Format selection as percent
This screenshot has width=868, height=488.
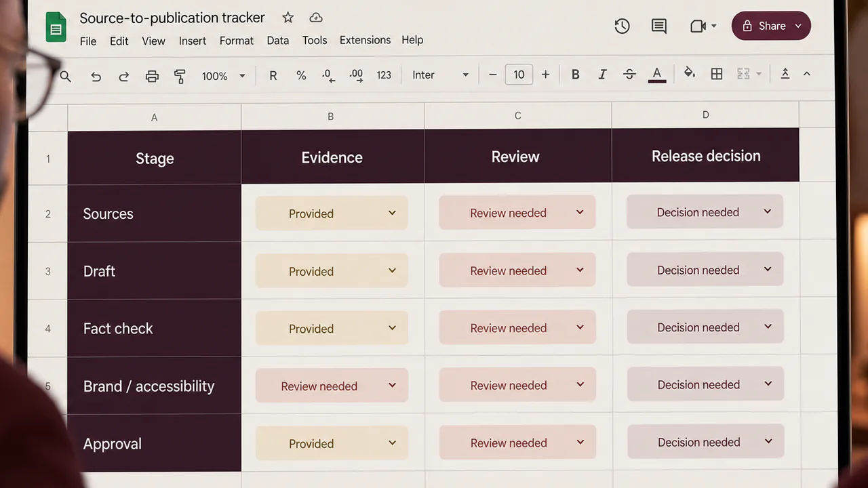(301, 76)
